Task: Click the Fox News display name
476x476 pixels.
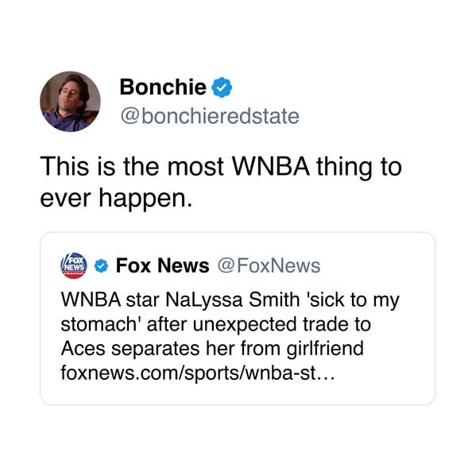Action: pos(162,265)
